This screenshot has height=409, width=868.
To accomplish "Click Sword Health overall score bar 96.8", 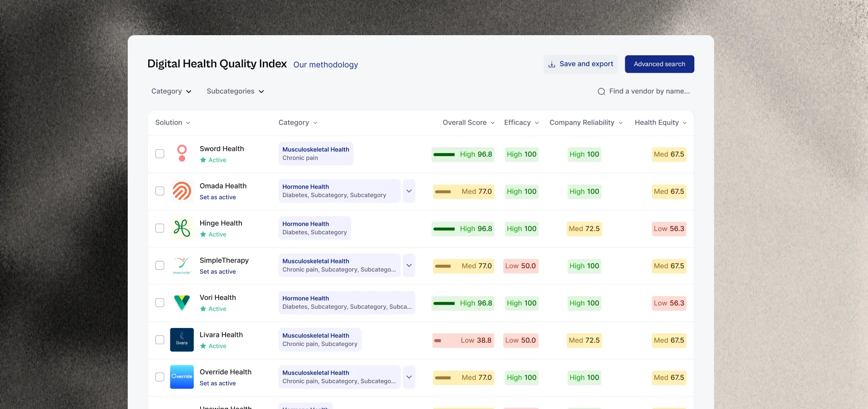I will click(x=463, y=154).
